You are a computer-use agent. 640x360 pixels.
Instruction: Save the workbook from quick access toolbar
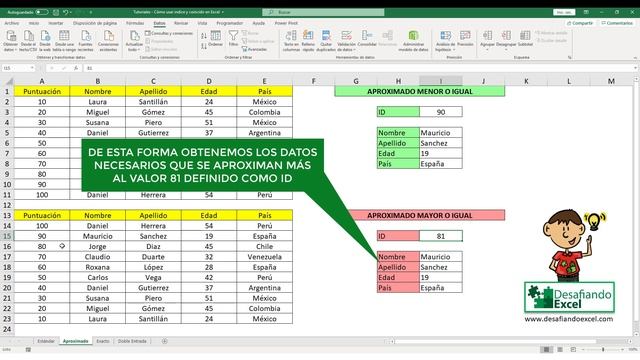tap(56, 12)
